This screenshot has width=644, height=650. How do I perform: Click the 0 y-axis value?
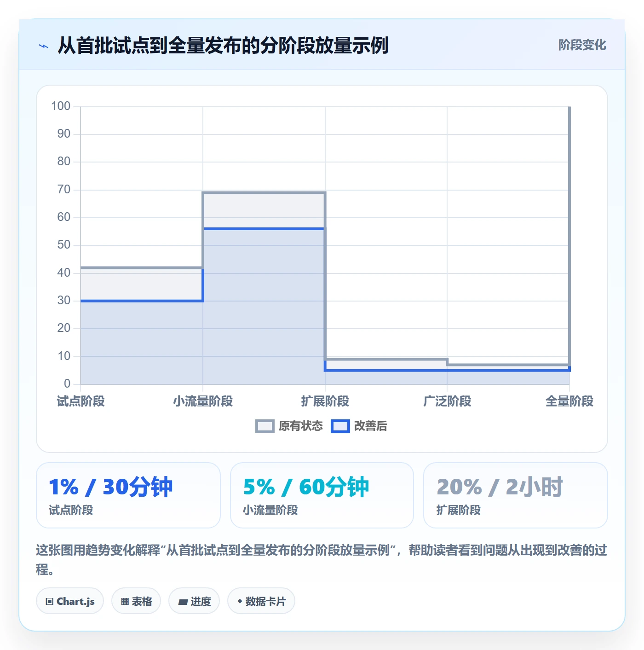(67, 383)
